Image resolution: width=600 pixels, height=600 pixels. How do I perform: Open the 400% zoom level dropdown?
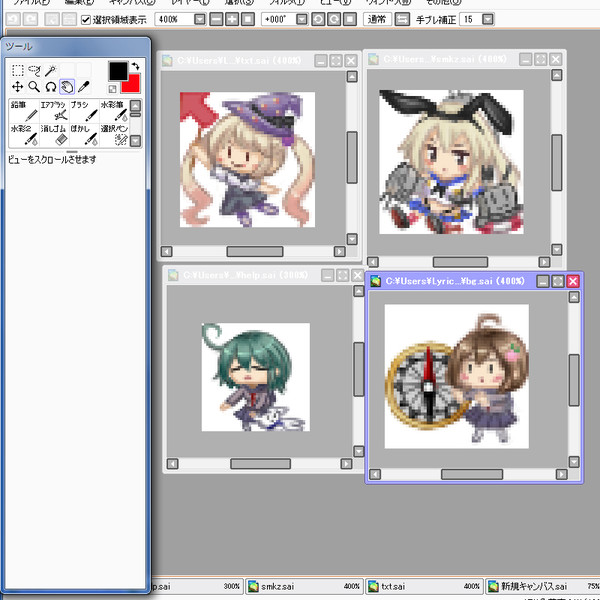200,19
